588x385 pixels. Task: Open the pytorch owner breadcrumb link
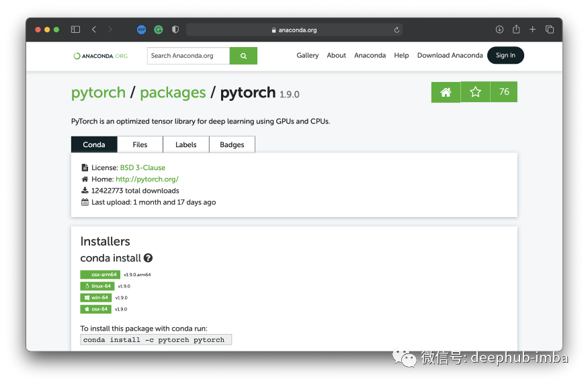[98, 93]
